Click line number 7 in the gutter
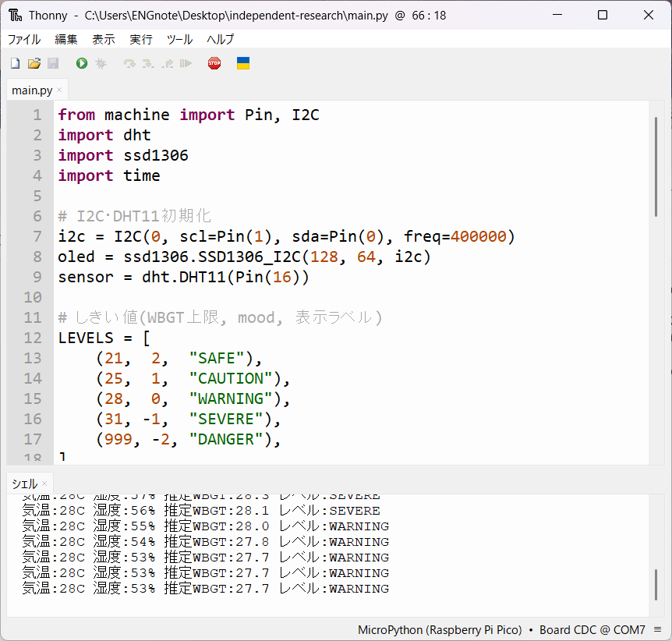The height and width of the screenshot is (641, 672). pyautogui.click(x=37, y=237)
